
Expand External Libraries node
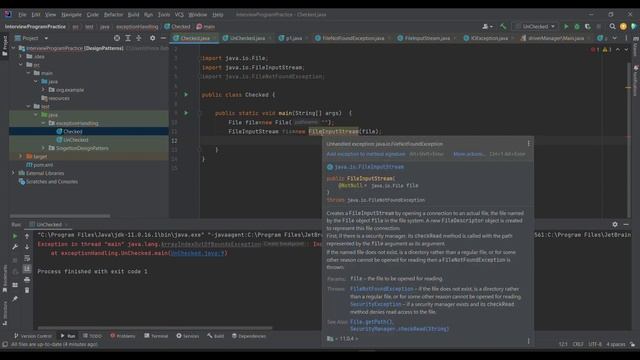click(x=13, y=173)
